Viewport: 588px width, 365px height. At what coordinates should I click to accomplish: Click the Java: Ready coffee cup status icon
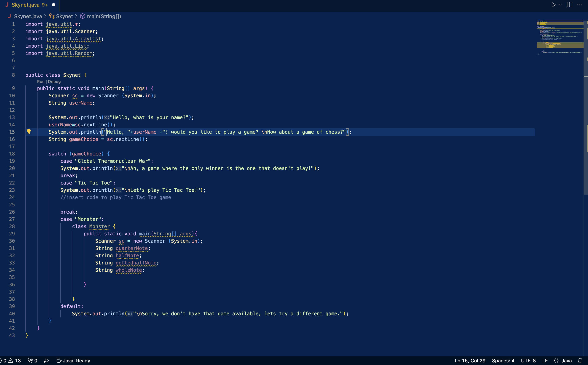(59, 360)
